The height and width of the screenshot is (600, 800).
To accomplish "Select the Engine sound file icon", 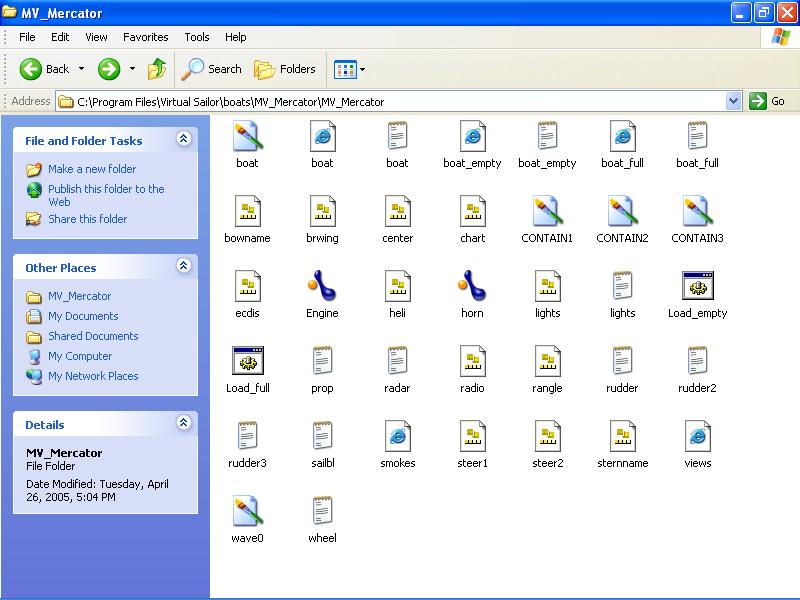I will [x=322, y=286].
